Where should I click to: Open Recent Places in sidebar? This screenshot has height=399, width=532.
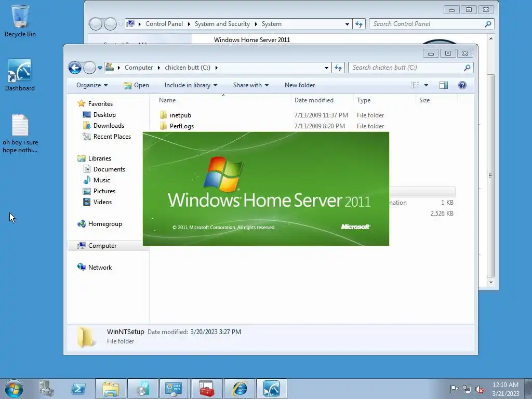(x=112, y=137)
